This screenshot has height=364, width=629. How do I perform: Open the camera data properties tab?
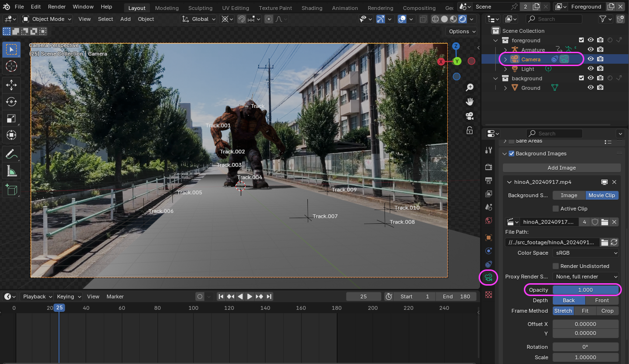coord(488,277)
